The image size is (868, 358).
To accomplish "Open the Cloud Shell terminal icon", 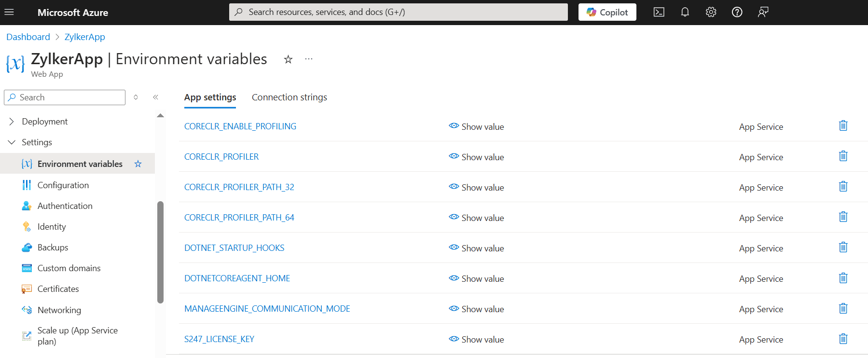I will 659,12.
